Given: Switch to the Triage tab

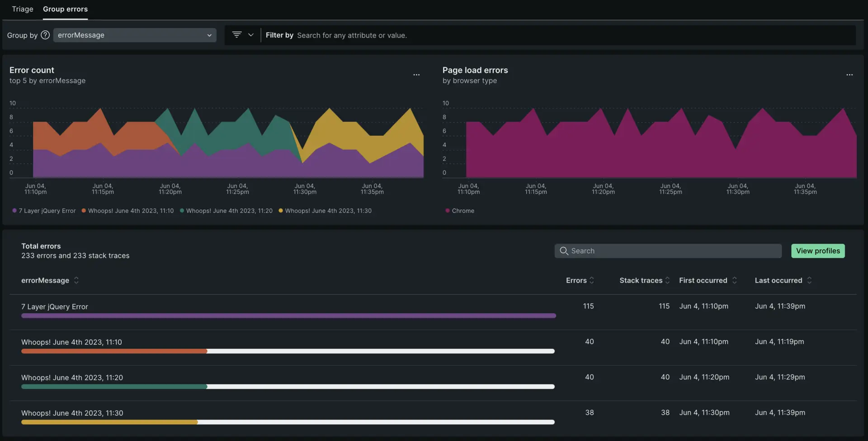Looking at the screenshot, I should pos(23,9).
